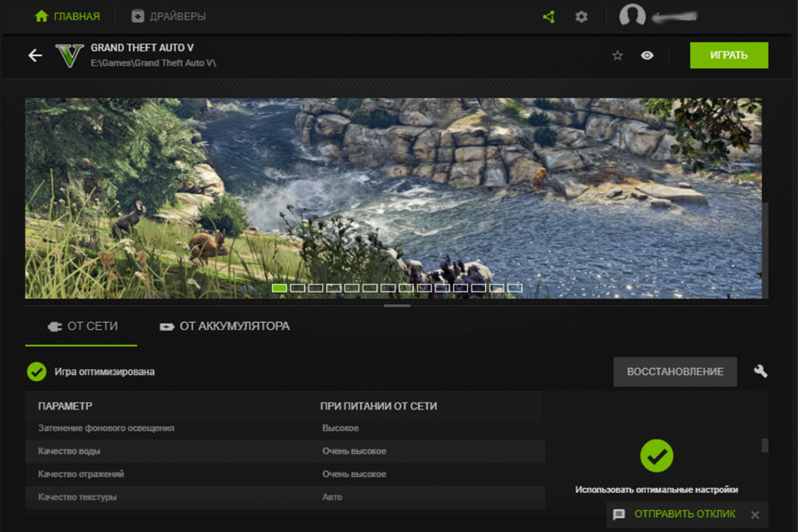Click the green Игра оптимизирована checkmark
This screenshot has width=798, height=532.
tap(36, 372)
